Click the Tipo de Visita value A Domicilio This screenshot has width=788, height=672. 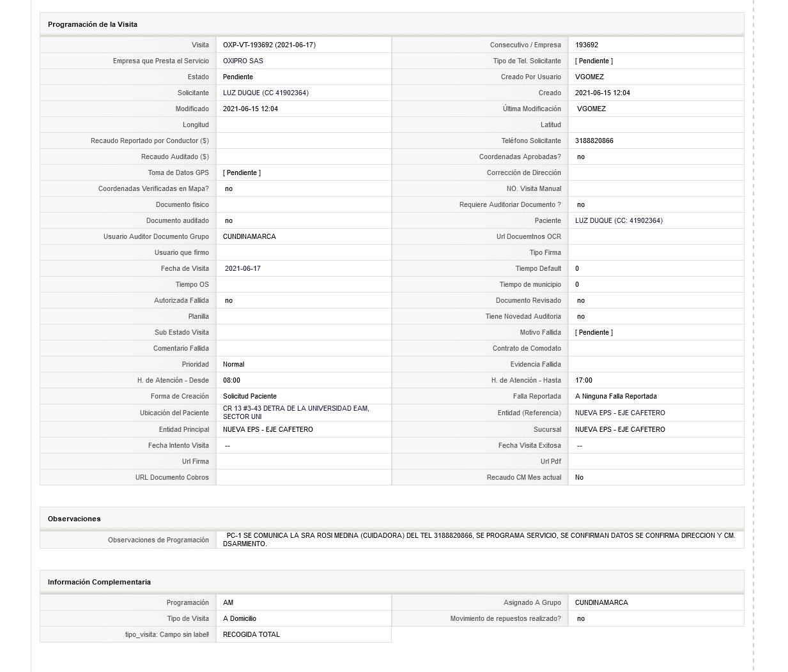click(240, 618)
